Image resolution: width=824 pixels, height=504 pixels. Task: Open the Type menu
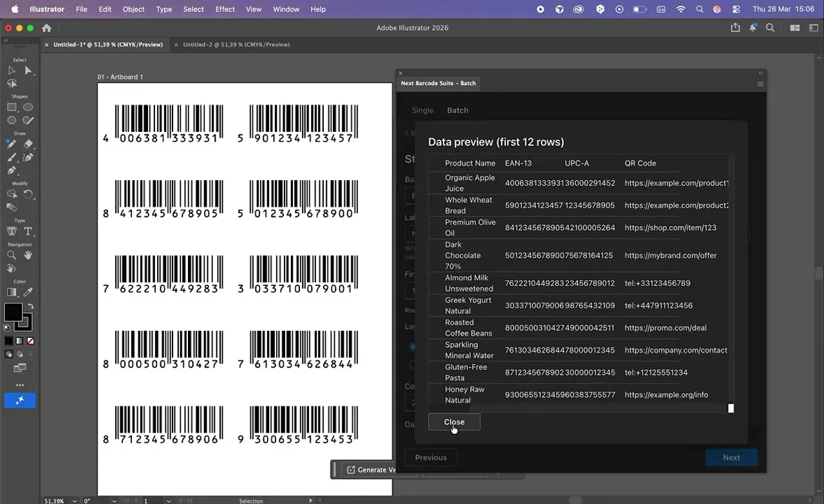click(x=164, y=9)
